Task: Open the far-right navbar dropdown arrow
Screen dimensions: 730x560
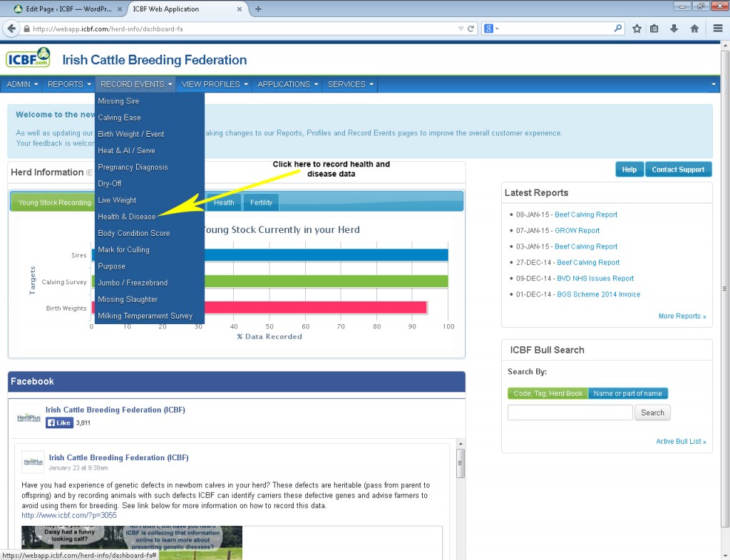Action: pos(713,84)
